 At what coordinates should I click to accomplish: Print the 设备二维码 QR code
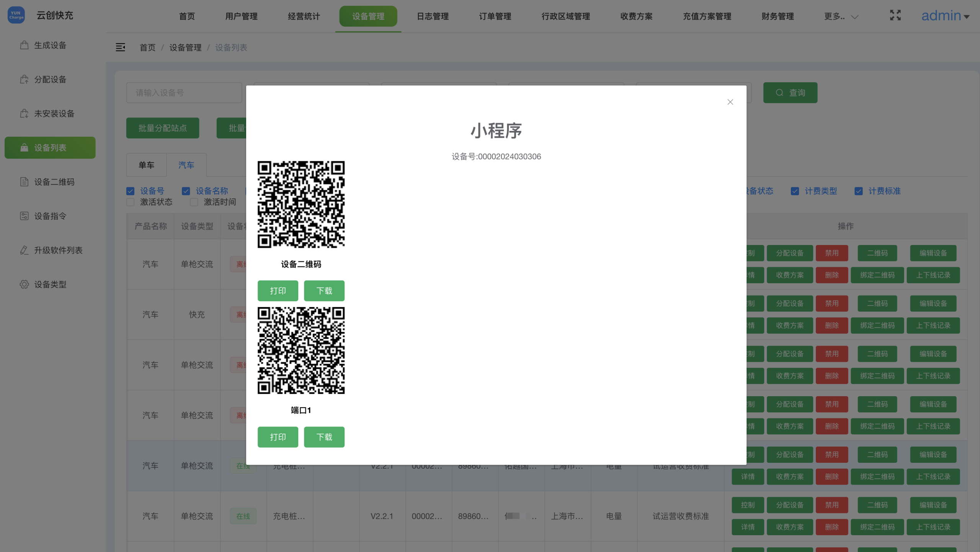click(x=278, y=291)
